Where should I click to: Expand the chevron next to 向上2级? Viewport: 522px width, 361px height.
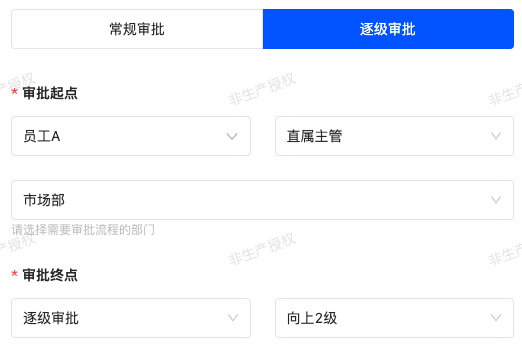[x=496, y=318]
